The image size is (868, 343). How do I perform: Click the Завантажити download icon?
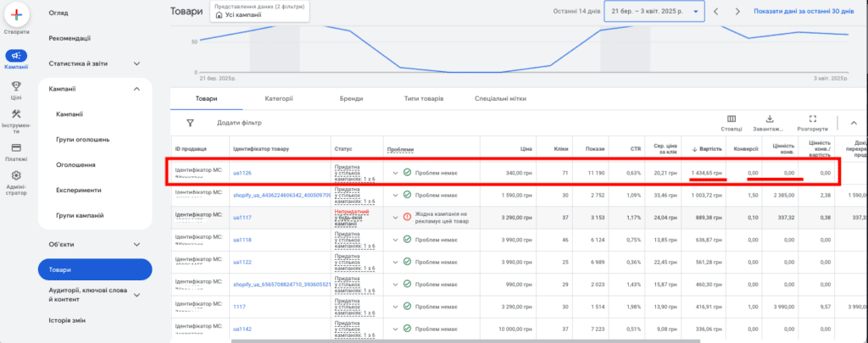click(769, 119)
